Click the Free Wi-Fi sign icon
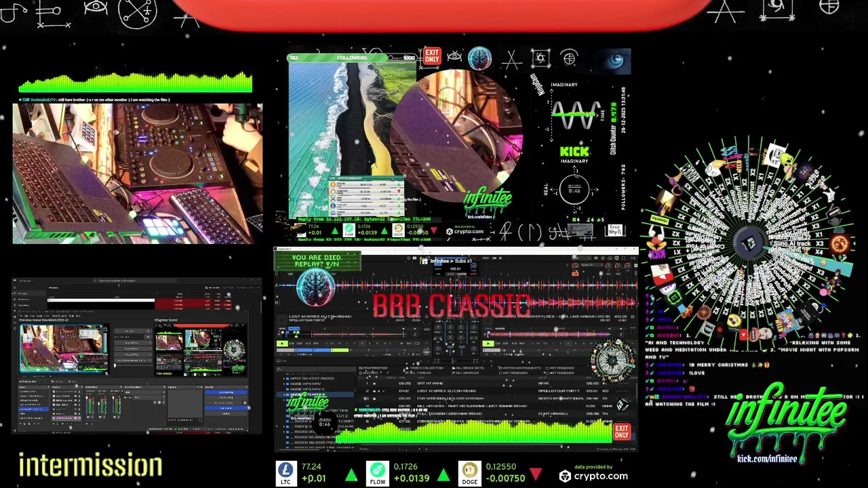The width and height of the screenshot is (868, 488). (x=615, y=230)
